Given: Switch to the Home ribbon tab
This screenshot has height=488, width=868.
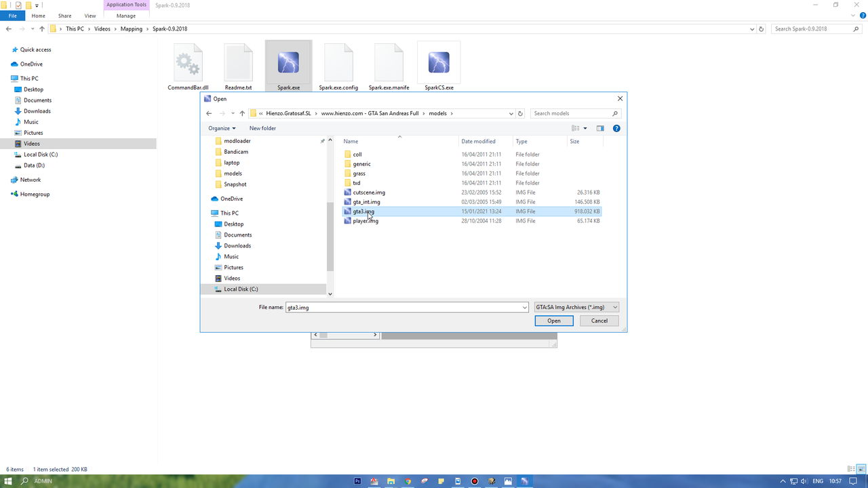Looking at the screenshot, I should coord(39,16).
